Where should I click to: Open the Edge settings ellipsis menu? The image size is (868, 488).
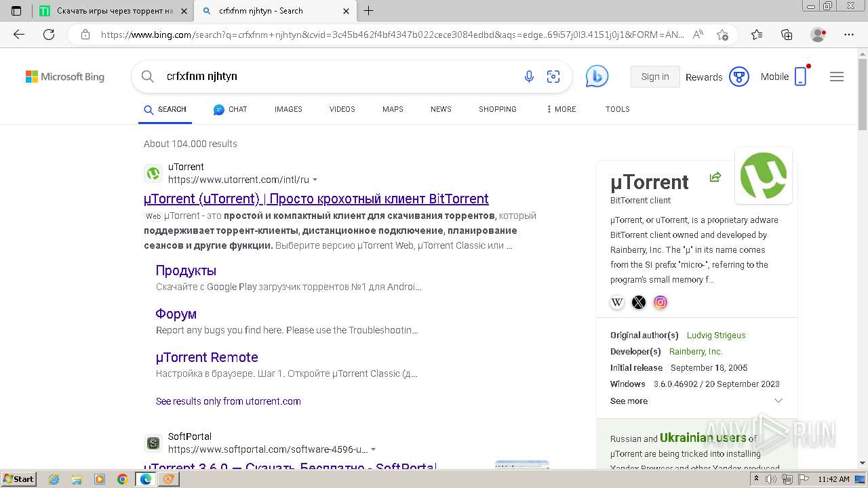[x=849, y=35]
